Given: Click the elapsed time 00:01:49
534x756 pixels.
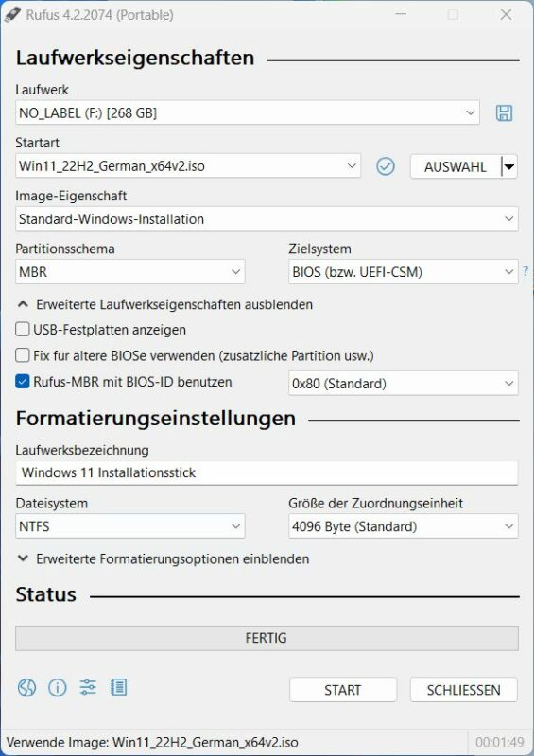Looking at the screenshot, I should (x=500, y=742).
